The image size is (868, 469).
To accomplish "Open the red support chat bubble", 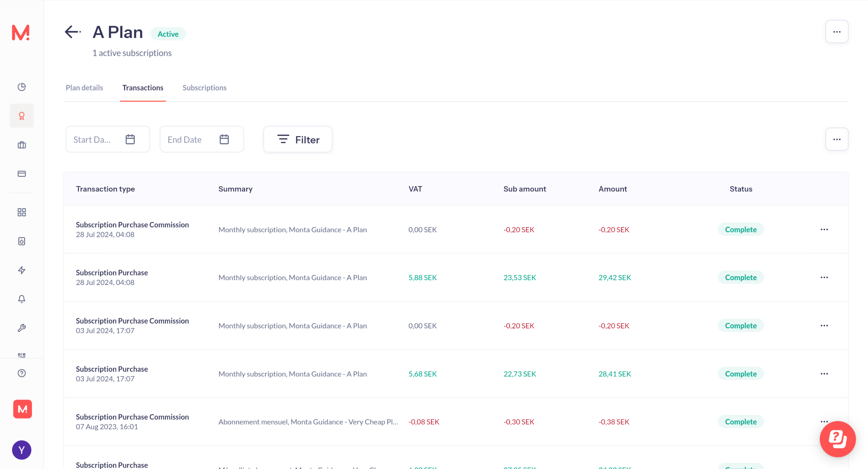I will coord(837,439).
